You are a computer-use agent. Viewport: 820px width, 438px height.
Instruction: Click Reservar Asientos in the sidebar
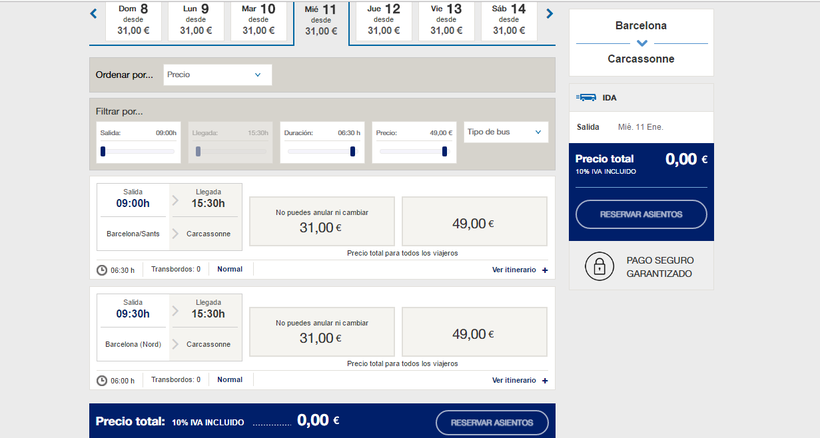click(641, 214)
